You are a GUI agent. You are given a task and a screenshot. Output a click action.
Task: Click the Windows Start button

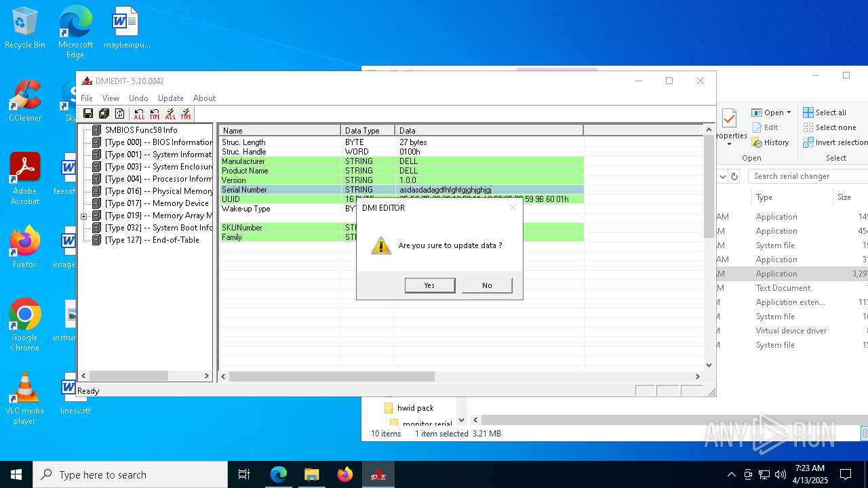click(x=16, y=474)
